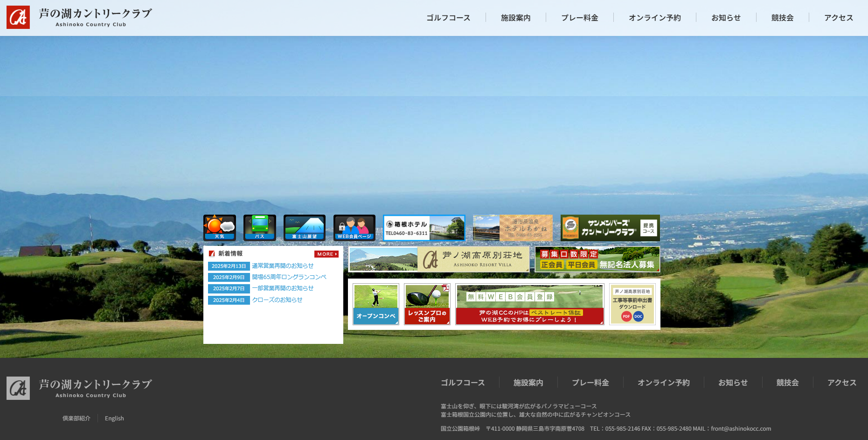Open the レッスンプロのご案内 PDF banner

click(427, 304)
